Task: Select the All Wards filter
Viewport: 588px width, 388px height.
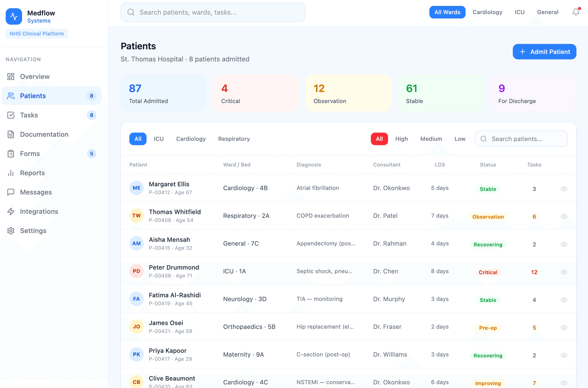Action: coord(447,12)
